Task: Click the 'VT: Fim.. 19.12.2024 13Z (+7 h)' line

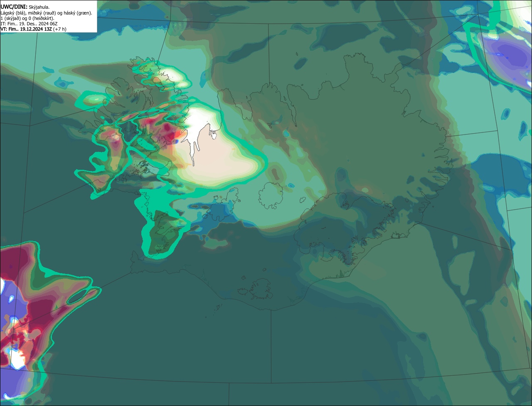Action: [33, 29]
